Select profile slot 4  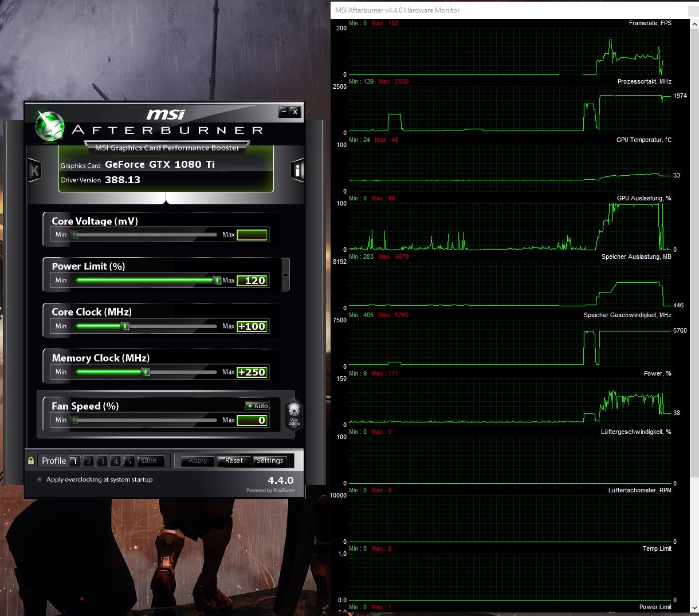click(x=116, y=461)
